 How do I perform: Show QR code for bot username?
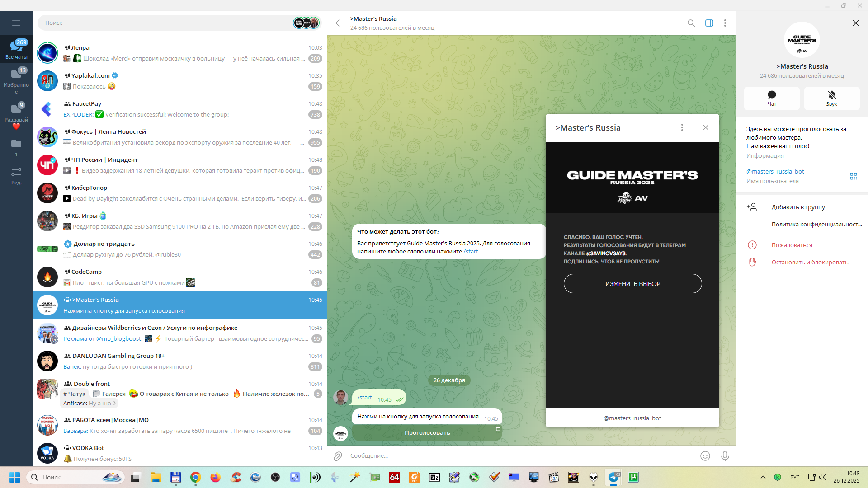pos(853,176)
